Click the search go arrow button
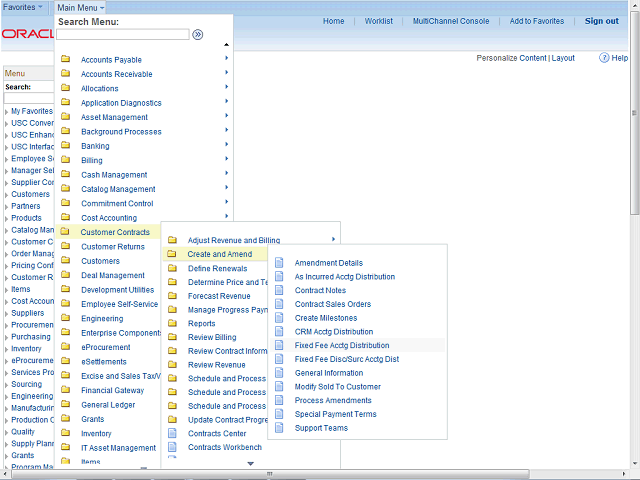This screenshot has height=480, width=640. (x=198, y=34)
